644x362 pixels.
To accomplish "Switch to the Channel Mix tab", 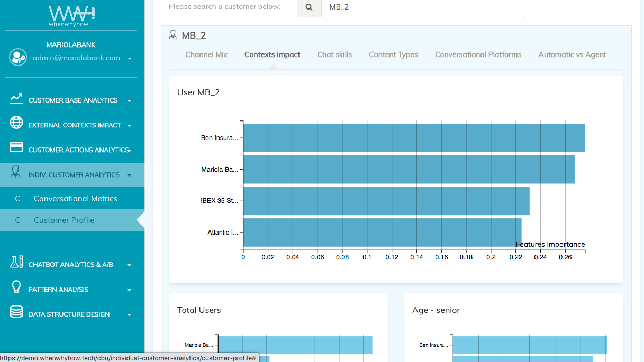I will (206, 54).
